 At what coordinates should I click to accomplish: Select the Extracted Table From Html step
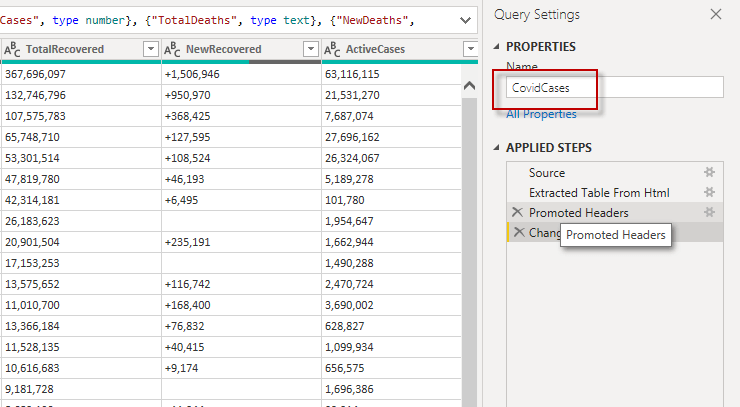[x=614, y=193]
